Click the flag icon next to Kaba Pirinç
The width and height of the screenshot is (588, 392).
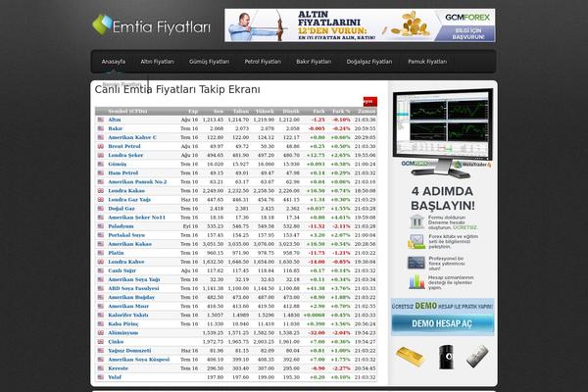101,323
